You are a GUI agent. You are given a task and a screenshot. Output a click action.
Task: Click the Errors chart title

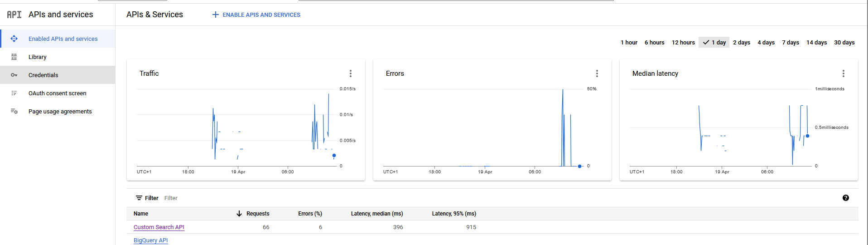point(395,73)
